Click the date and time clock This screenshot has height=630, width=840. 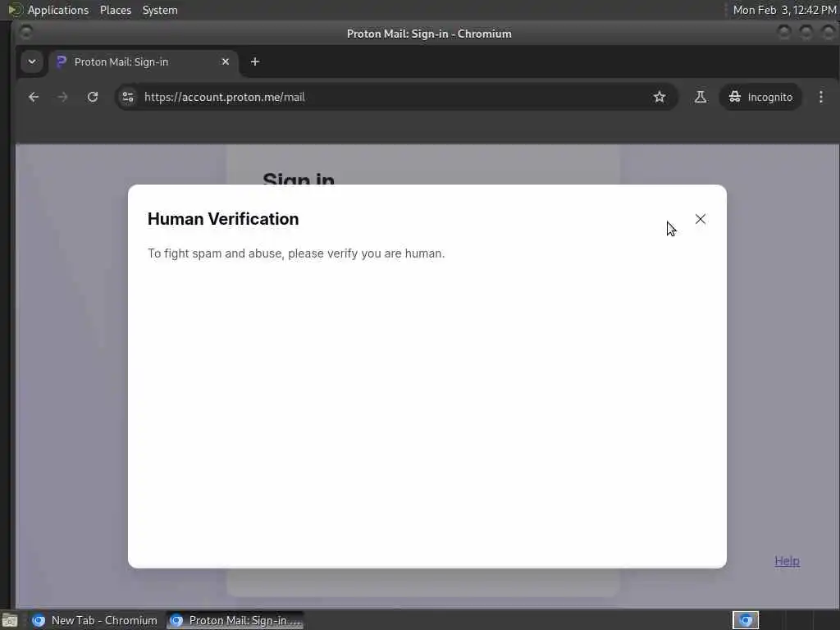(x=784, y=10)
